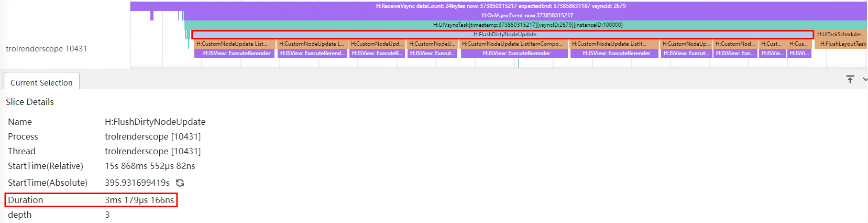
Task: Click the narrow H:Cust... slice
Action: [x=771, y=44]
